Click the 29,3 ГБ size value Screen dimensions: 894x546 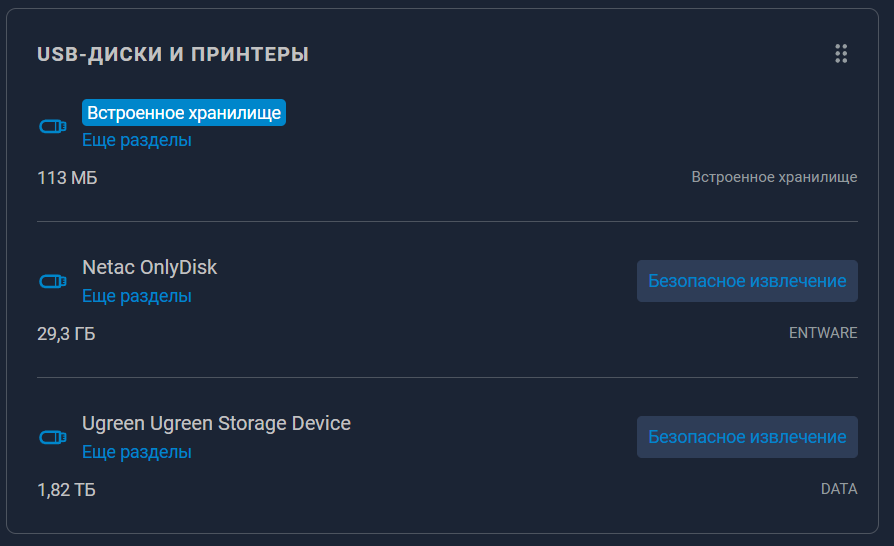coord(66,334)
